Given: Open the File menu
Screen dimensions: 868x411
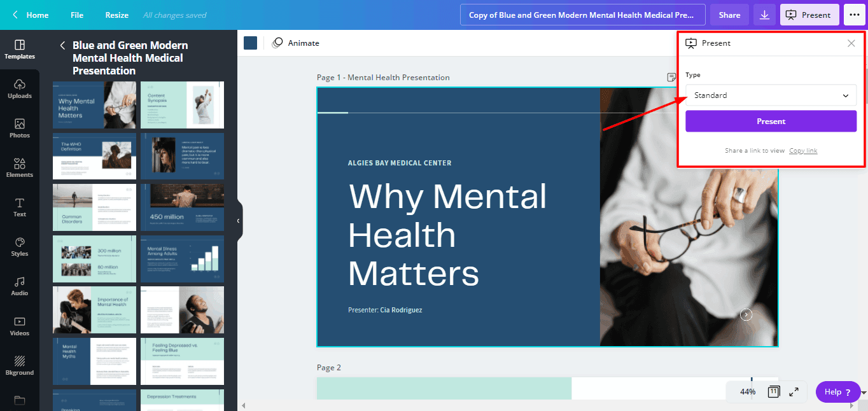Looking at the screenshot, I should (x=77, y=15).
